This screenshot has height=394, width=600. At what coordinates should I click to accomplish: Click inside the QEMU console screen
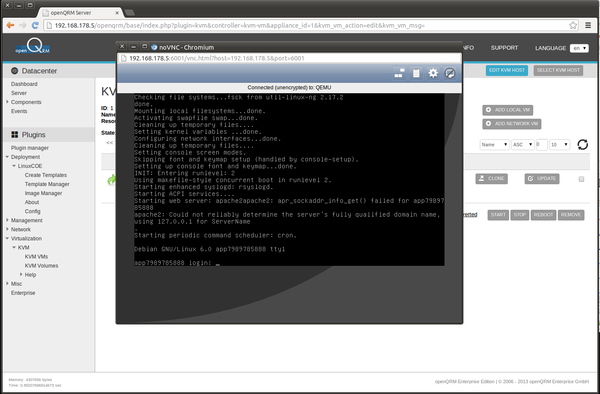coord(289,179)
